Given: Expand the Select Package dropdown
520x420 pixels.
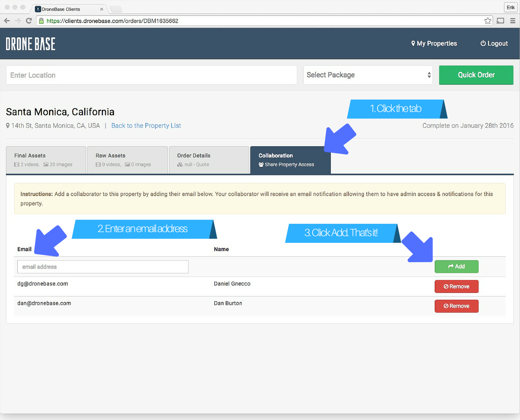Looking at the screenshot, I should [368, 75].
